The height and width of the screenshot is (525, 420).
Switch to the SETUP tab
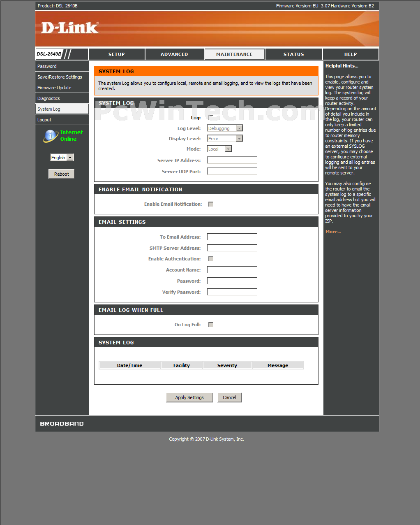pos(117,54)
